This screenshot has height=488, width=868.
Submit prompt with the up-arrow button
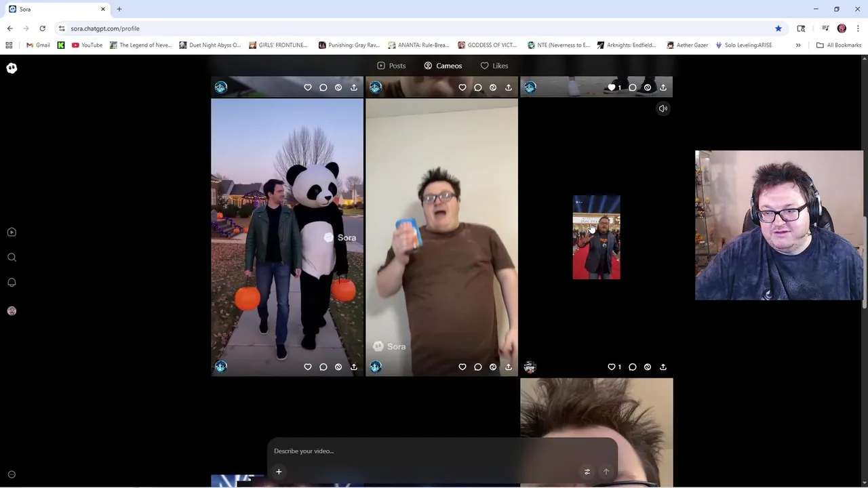606,472
